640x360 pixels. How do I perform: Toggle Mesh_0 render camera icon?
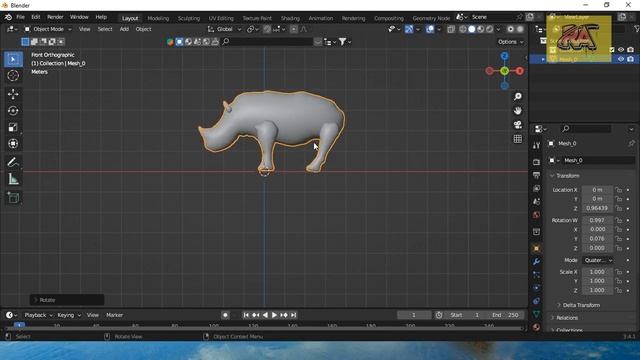tap(631, 59)
